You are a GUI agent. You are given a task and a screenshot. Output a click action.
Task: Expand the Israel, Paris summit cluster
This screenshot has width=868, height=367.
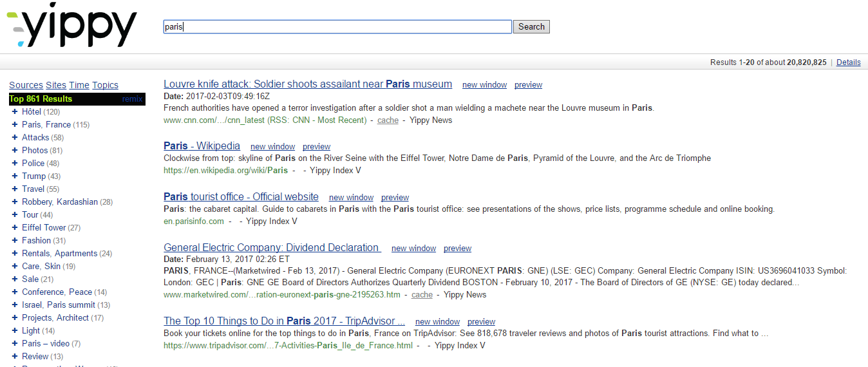tap(15, 305)
